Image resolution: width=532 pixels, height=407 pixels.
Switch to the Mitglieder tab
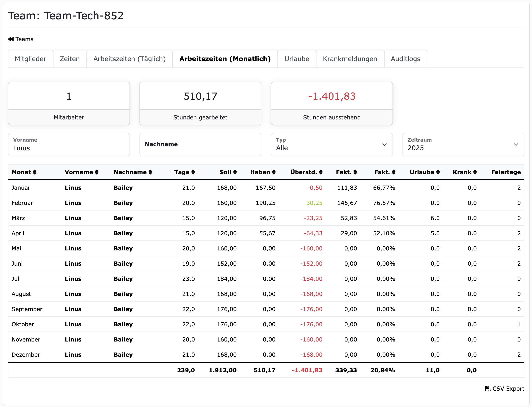click(x=31, y=59)
